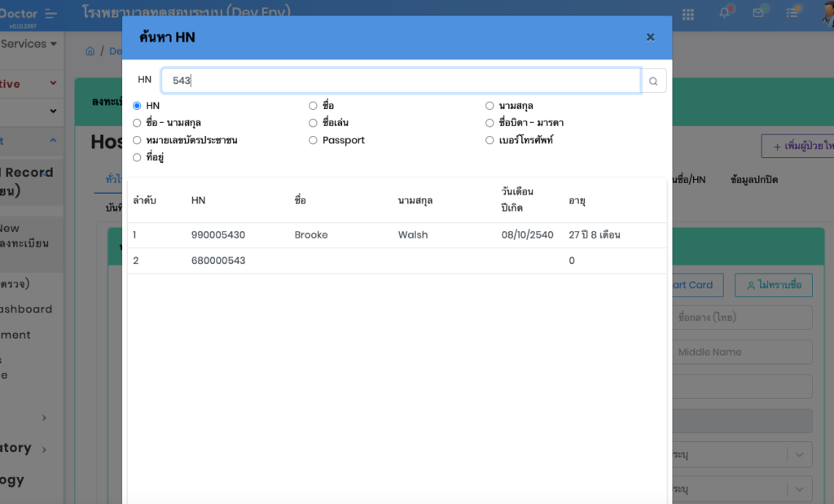This screenshot has width=834, height=504.
Task: Expand the Services dropdown in sidebar
Action: pos(29,44)
